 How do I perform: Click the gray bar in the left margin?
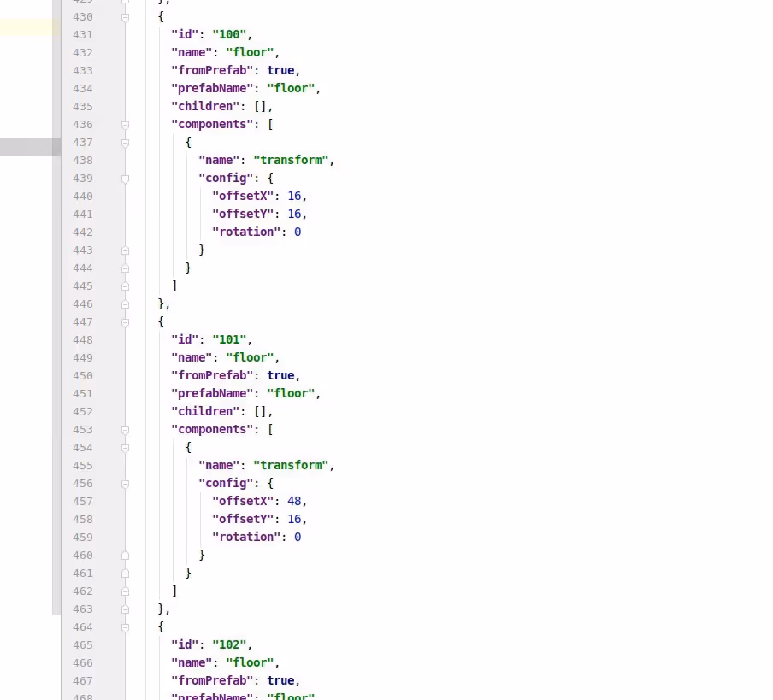coord(30,147)
